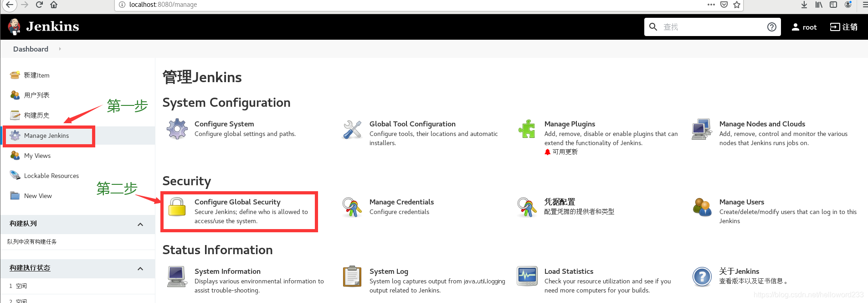Image resolution: width=868 pixels, height=303 pixels.
Task: Click the Manage Plugins puzzle icon
Action: point(527,129)
